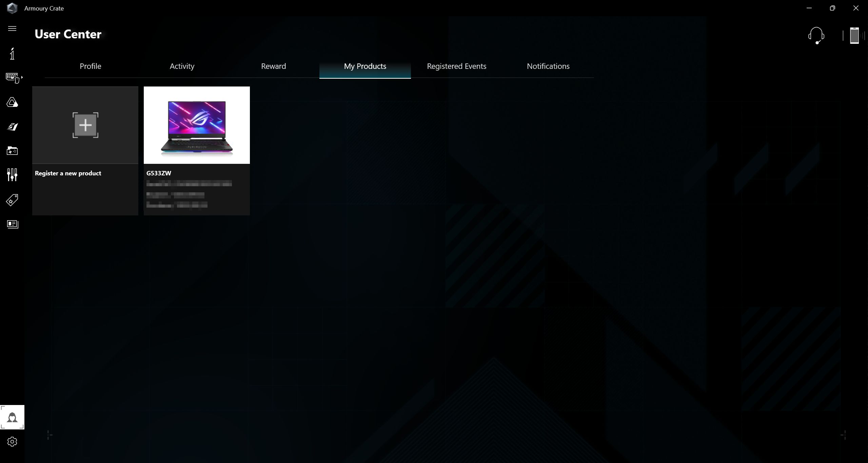Select the Activity menu item
The image size is (868, 463).
(181, 66)
